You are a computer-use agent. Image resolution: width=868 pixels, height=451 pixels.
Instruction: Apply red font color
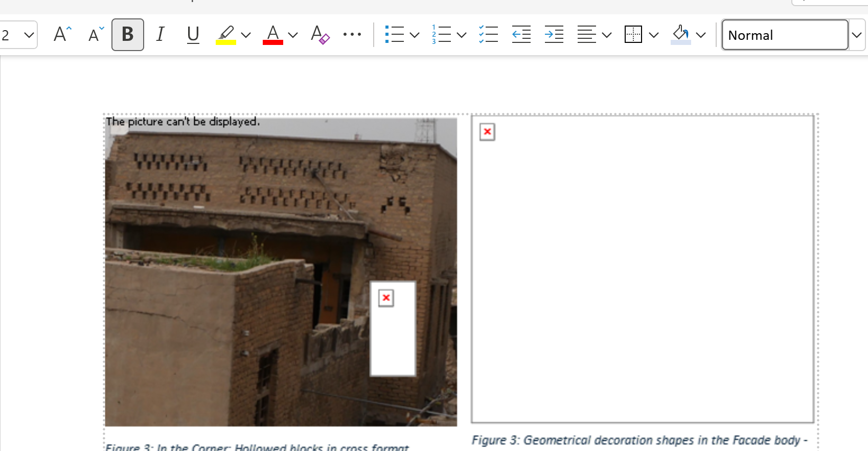point(273,35)
